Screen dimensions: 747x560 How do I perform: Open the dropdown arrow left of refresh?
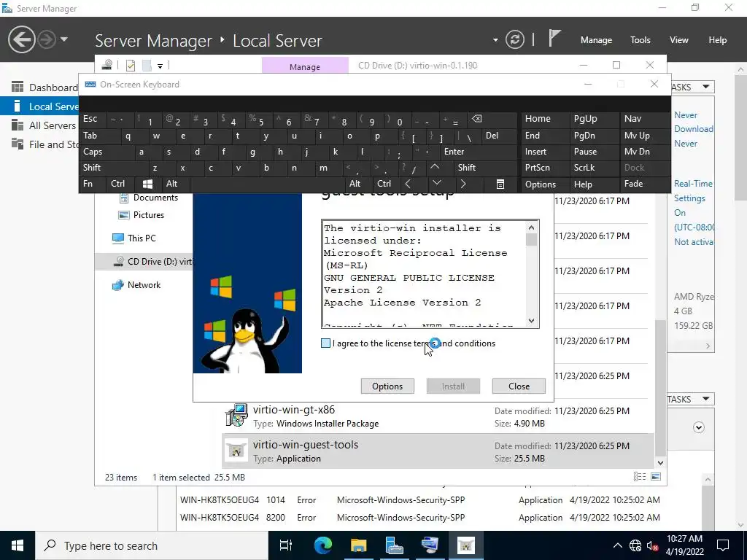(495, 40)
